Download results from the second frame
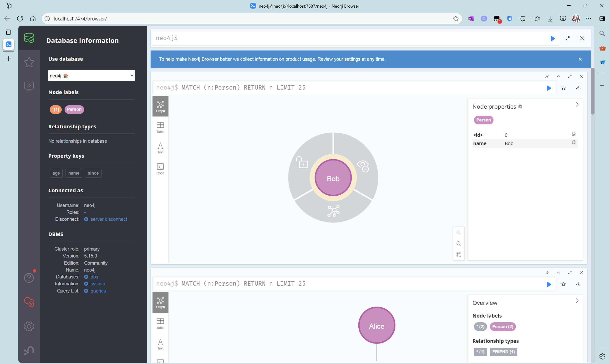The width and height of the screenshot is (610, 364). point(578,284)
